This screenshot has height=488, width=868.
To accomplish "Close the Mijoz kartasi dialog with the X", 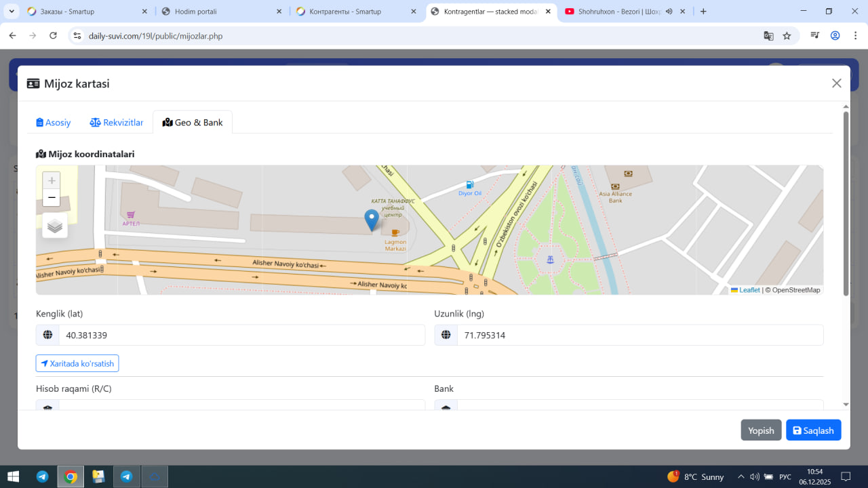I will (837, 83).
